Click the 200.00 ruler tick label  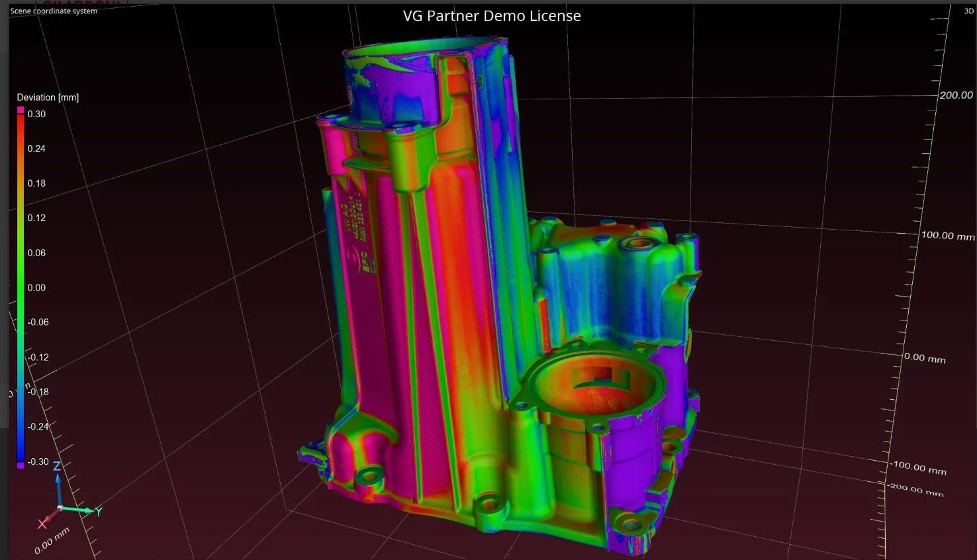point(956,95)
